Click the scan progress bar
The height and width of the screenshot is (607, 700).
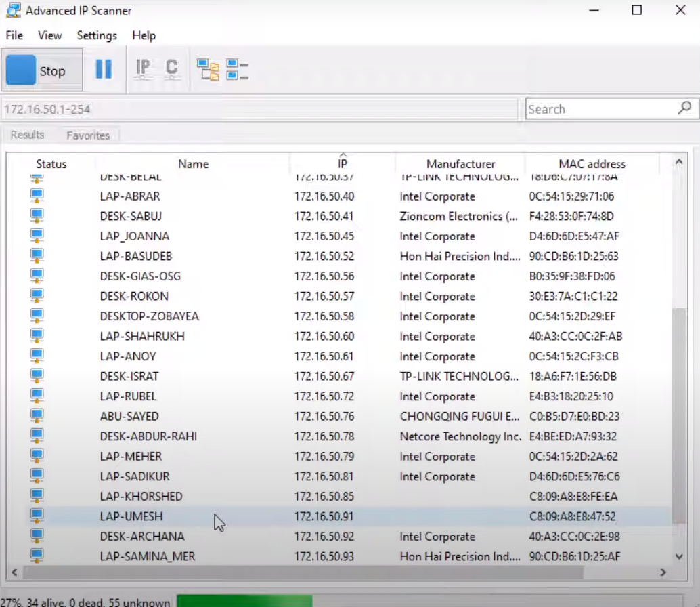click(429, 601)
